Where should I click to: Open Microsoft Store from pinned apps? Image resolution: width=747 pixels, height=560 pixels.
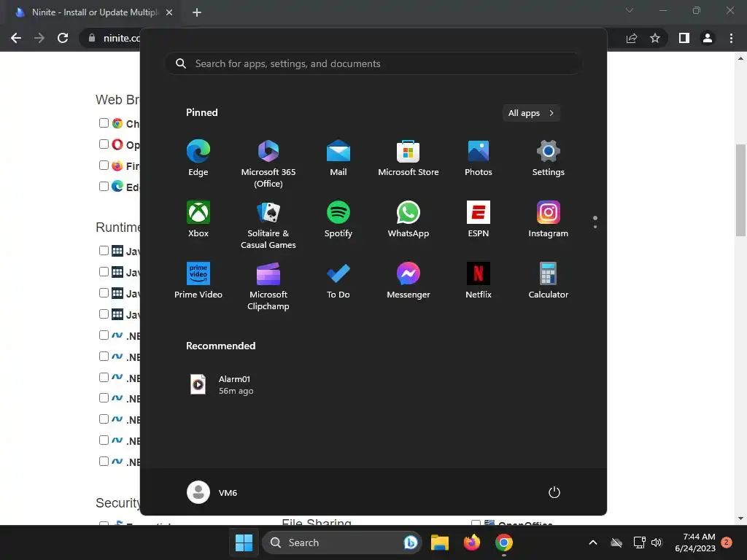click(x=409, y=158)
